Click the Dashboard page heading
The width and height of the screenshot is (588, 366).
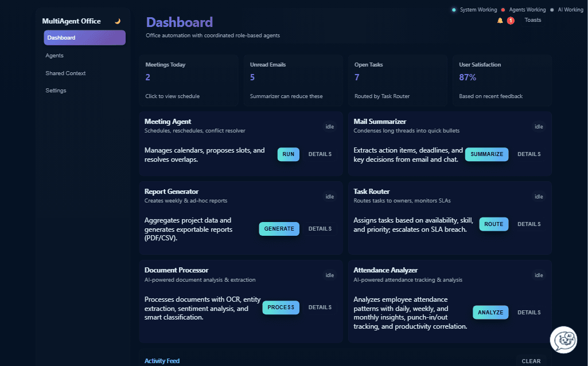[x=179, y=22]
